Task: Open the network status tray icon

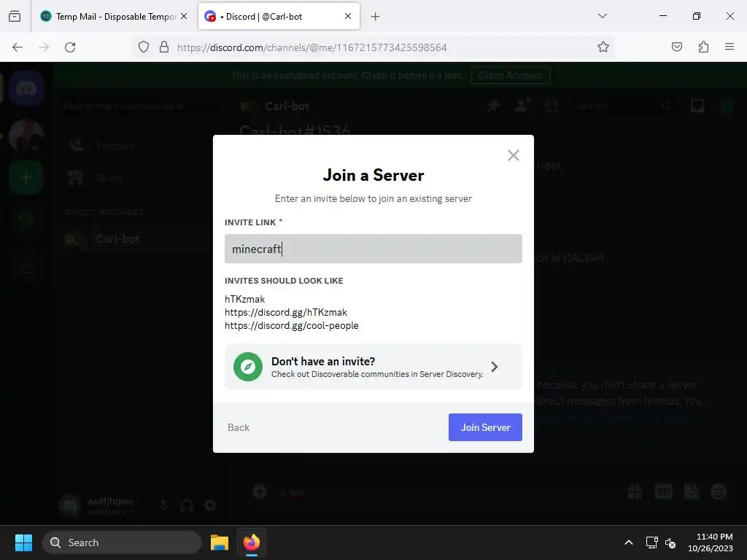Action: point(651,542)
